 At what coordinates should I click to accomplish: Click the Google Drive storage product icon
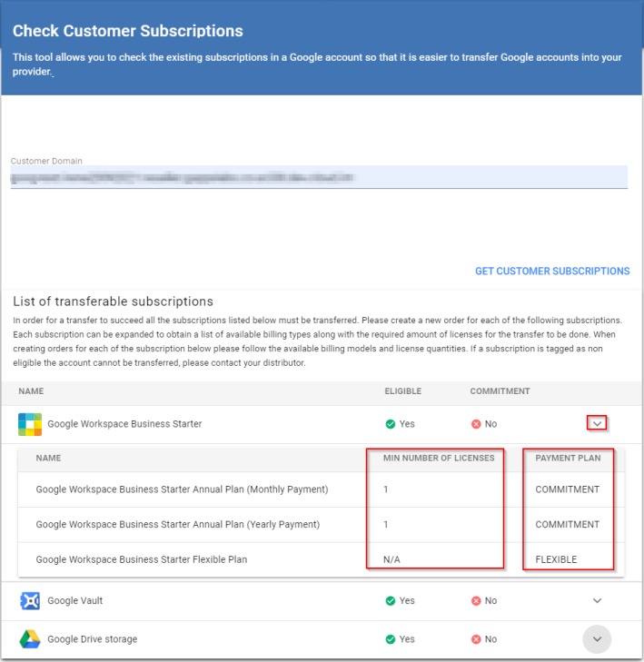[30, 639]
